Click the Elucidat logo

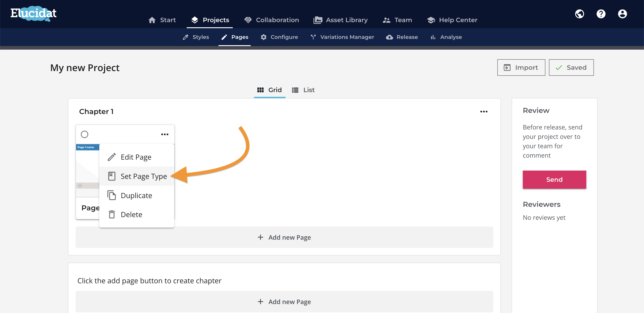coord(33,13)
